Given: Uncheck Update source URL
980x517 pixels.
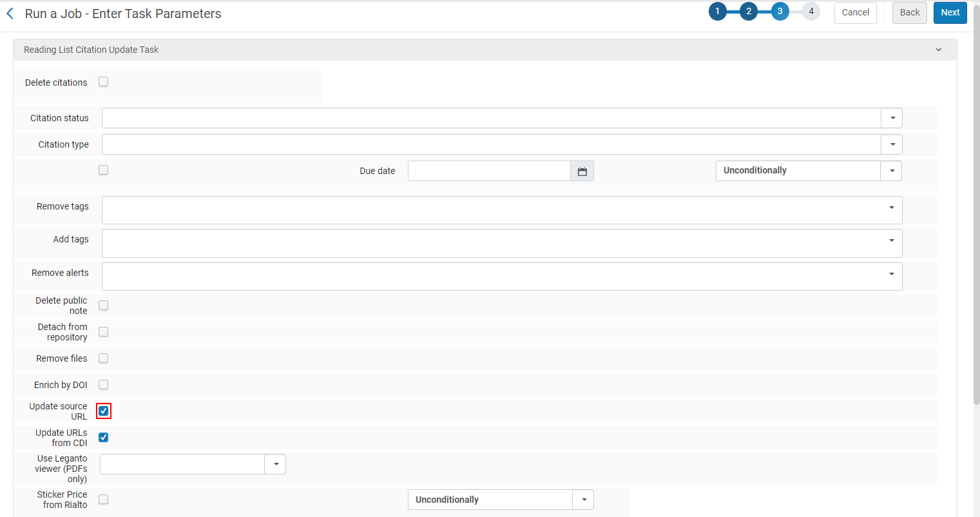Looking at the screenshot, I should click(103, 411).
